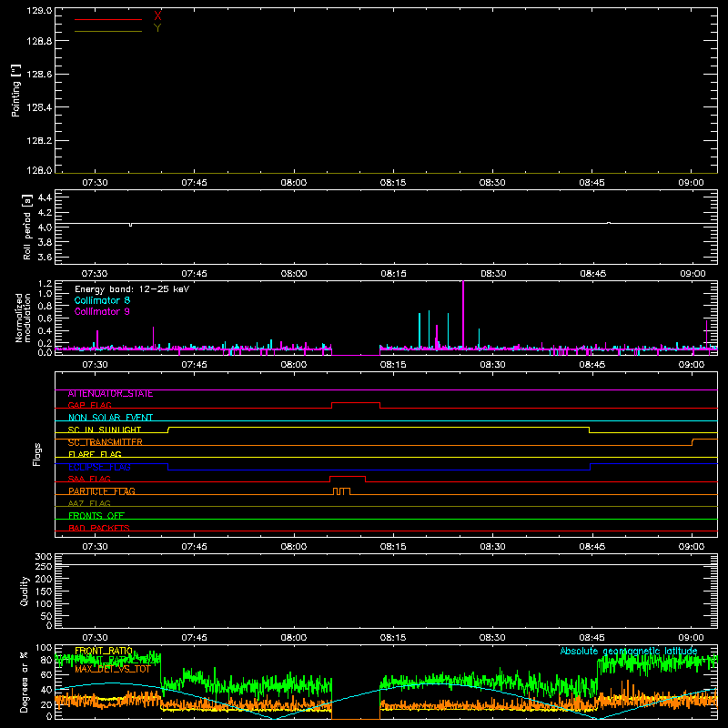Screen dimensions: 728x728
Task: Click the olive Y legend label
Action: coord(157,28)
